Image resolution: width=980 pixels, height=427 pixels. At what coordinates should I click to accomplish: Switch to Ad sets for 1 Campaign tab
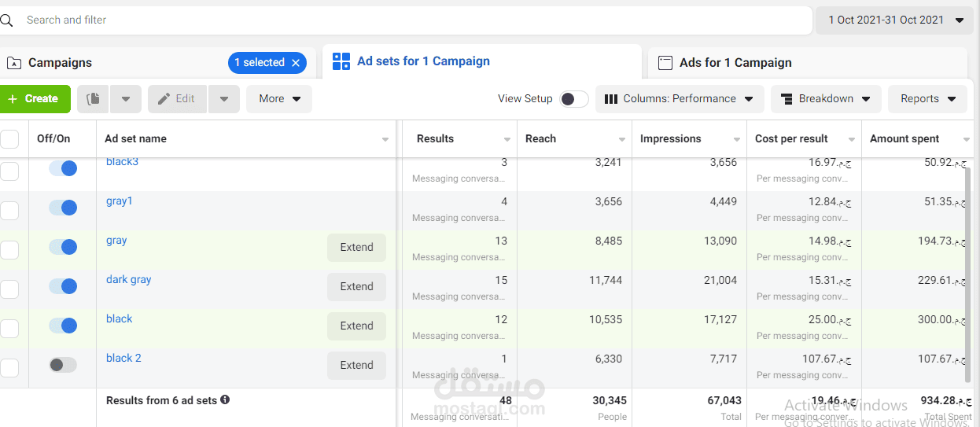(482, 61)
